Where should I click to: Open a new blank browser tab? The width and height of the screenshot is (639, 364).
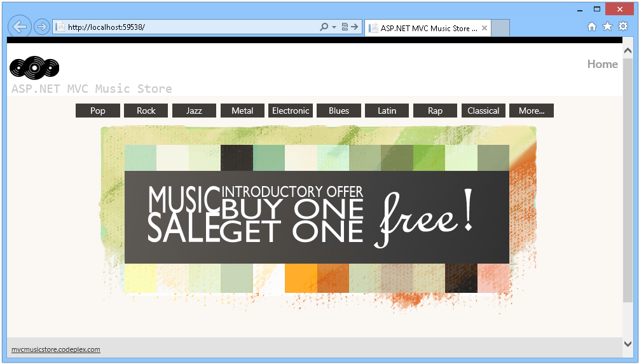tap(500, 28)
